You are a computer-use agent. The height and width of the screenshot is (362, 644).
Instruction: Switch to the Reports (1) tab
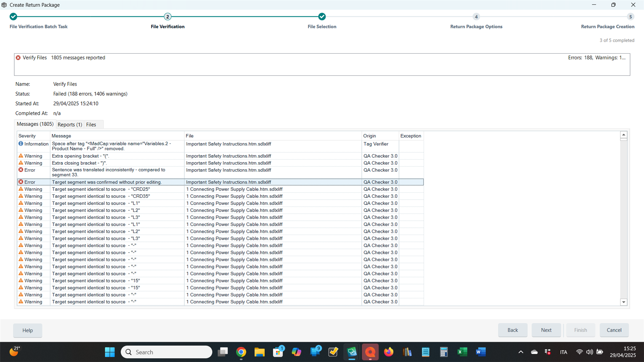[69, 124]
